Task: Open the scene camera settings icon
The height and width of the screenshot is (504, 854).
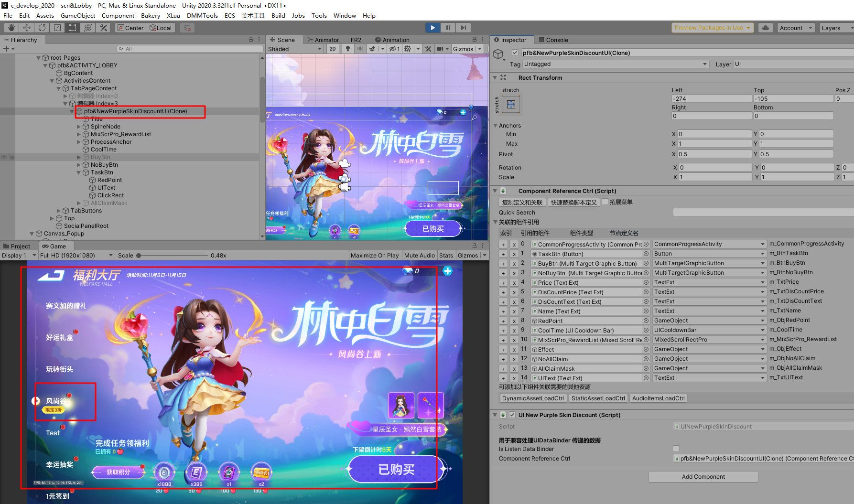Action: [x=440, y=49]
